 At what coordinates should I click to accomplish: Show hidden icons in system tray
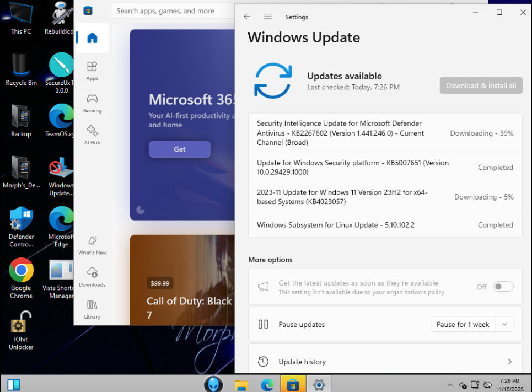(x=450, y=385)
